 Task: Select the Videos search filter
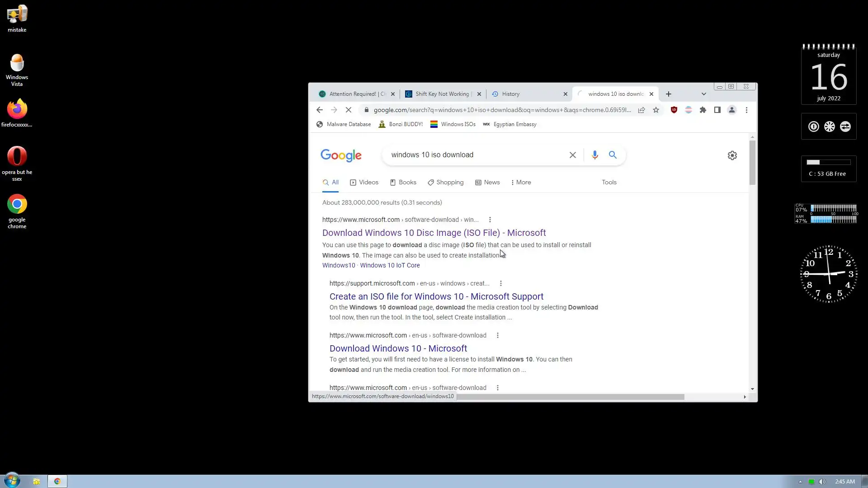tap(364, 183)
